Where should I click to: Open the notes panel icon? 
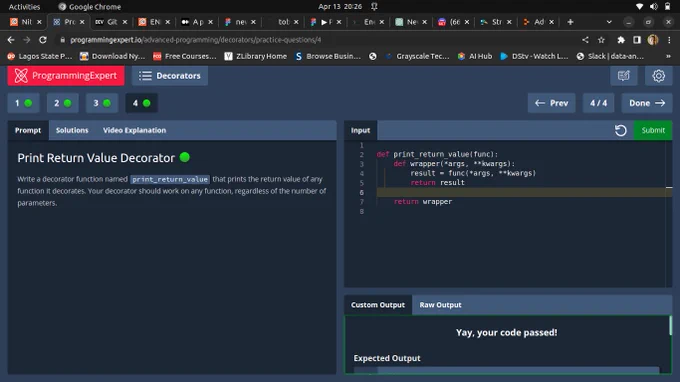[x=624, y=76]
